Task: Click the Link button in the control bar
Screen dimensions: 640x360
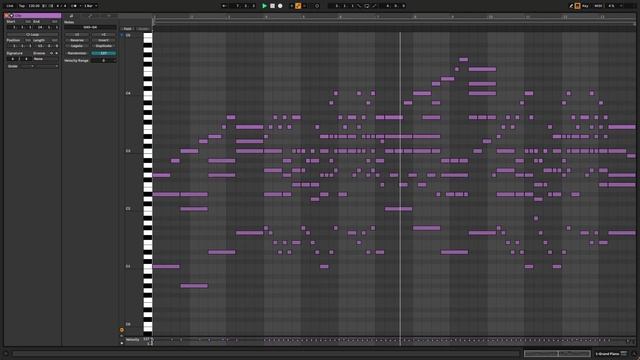Action: coord(10,6)
